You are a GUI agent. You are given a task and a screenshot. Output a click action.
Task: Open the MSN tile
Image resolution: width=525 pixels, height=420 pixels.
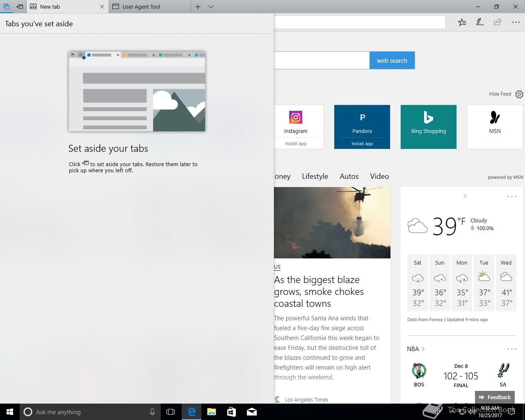click(495, 127)
